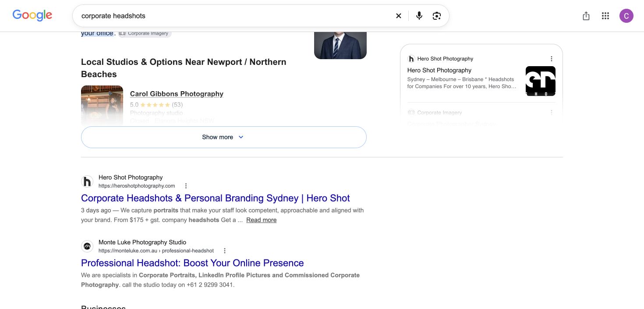Open the Google logo homepage link
The image size is (644, 309).
coord(32,15)
